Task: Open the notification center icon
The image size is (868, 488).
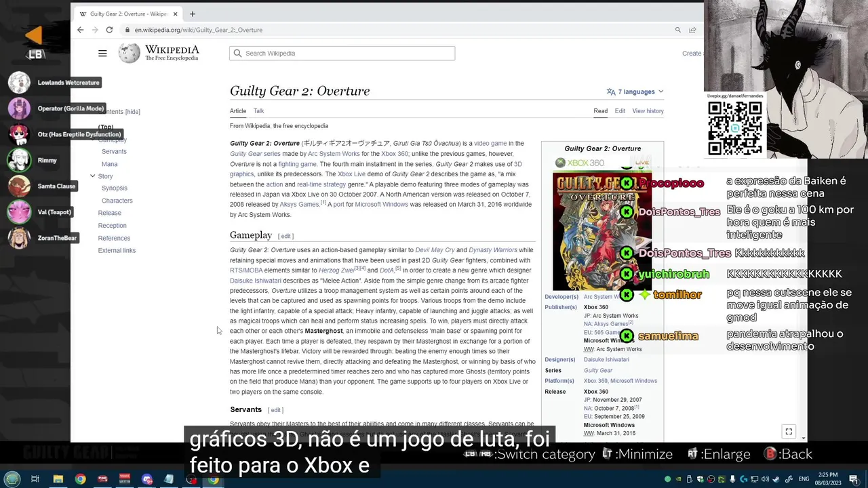Action: [853, 479]
